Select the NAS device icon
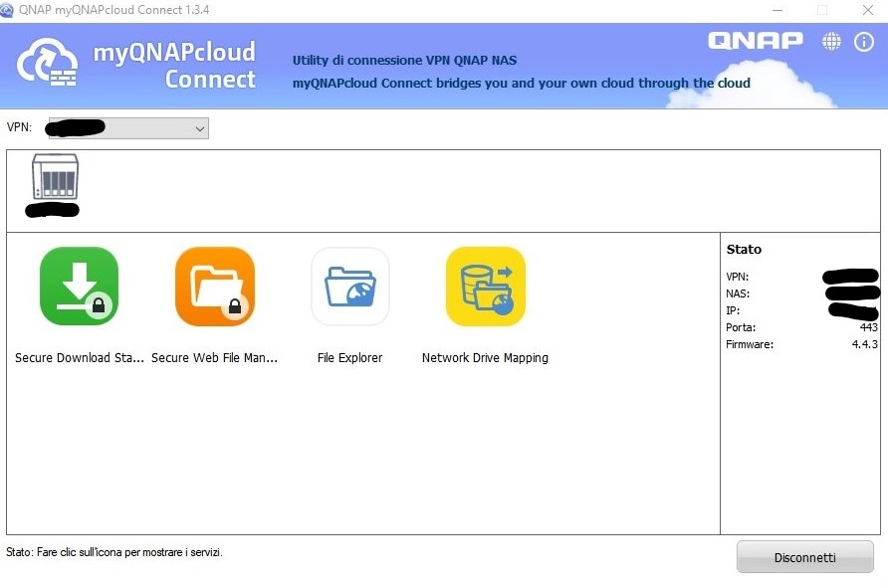This screenshot has height=588, width=888. (x=55, y=177)
